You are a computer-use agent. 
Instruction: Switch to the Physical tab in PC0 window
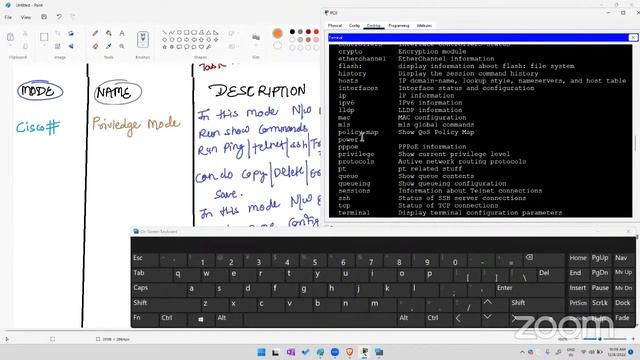(x=335, y=25)
